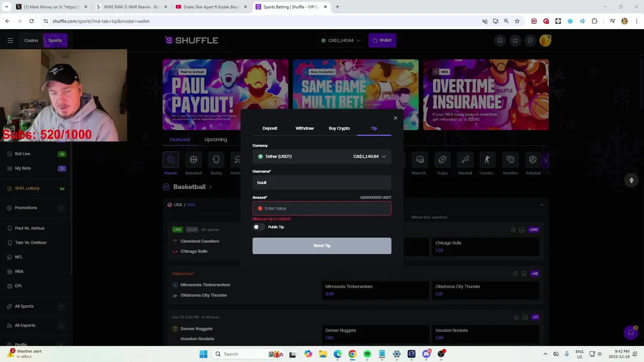
Task: Open the Buy Crypto tab
Action: click(x=339, y=128)
